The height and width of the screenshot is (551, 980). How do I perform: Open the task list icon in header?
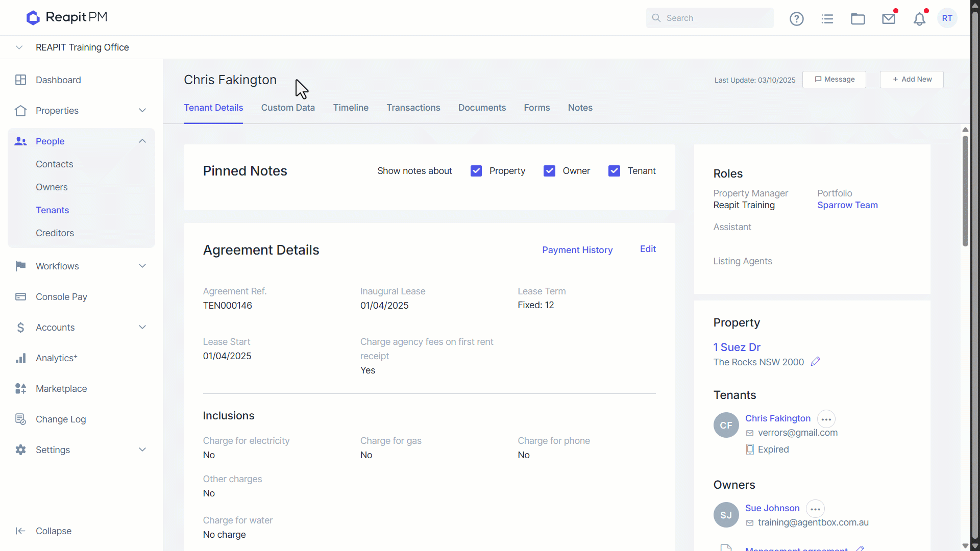(x=827, y=19)
